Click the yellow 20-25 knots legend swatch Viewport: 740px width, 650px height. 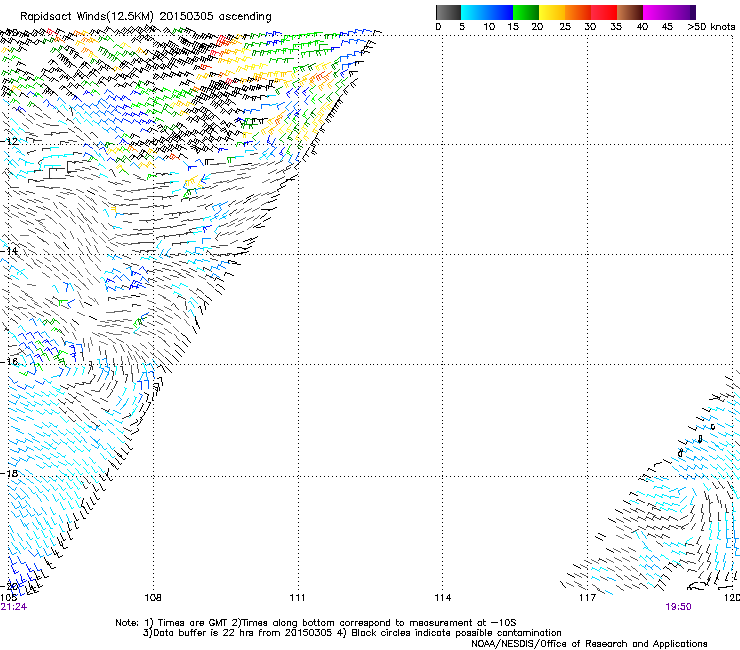click(552, 12)
